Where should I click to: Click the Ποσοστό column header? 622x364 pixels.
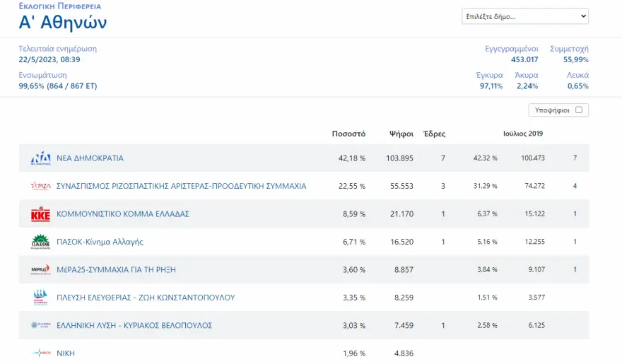click(348, 134)
